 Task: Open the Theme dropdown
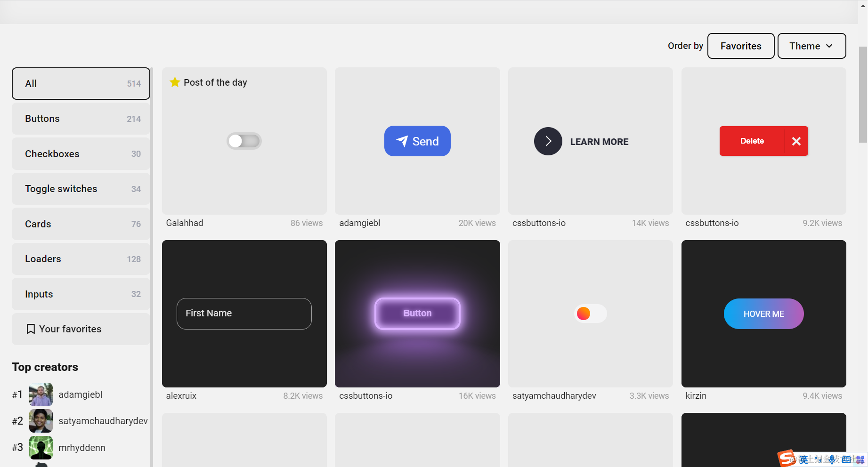(811, 46)
